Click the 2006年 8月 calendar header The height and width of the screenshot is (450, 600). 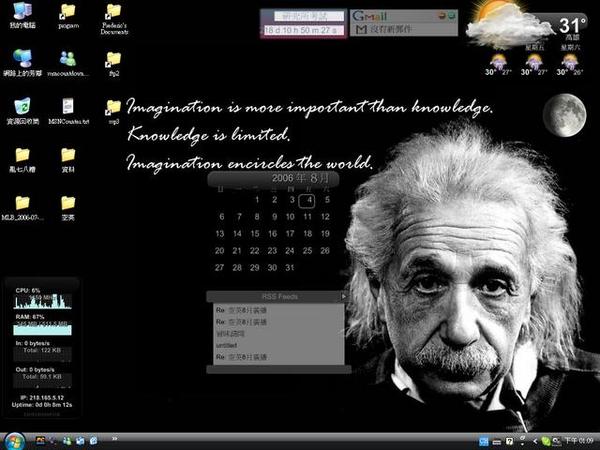[273, 179]
